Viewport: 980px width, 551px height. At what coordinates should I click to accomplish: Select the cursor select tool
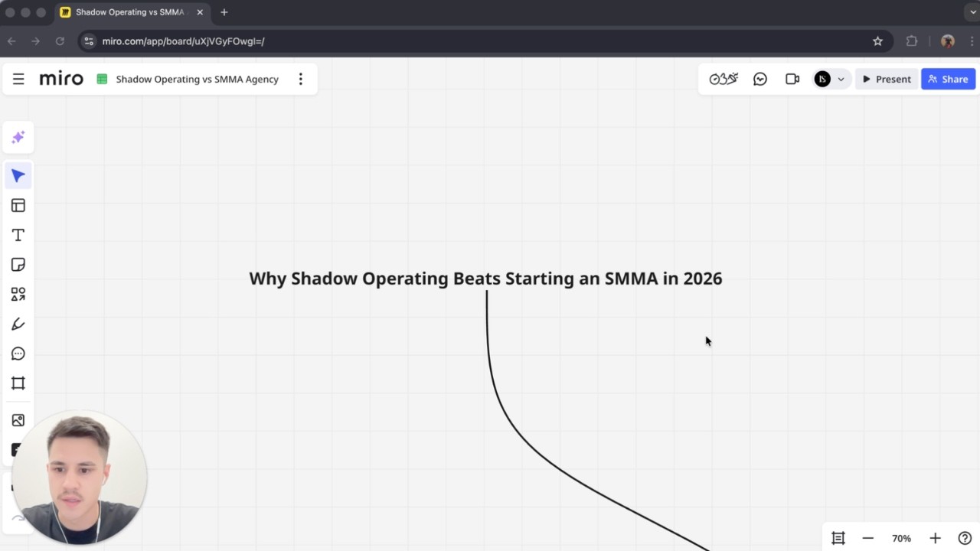(x=18, y=176)
